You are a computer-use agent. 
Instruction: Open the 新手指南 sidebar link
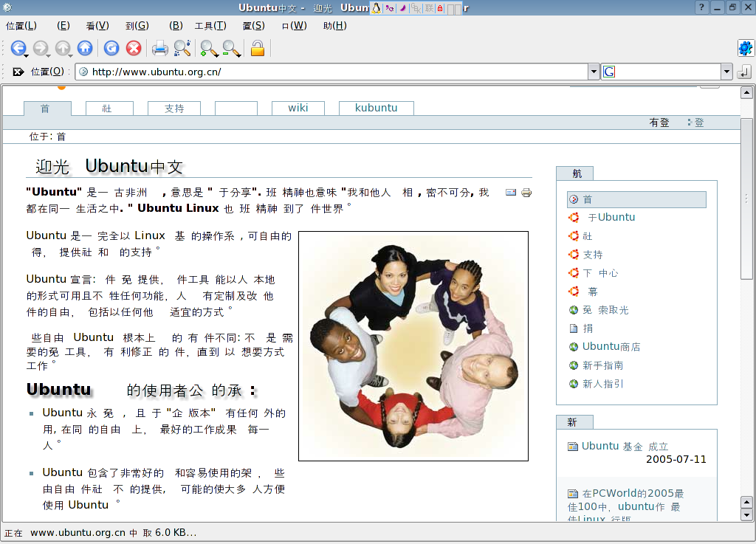tap(602, 365)
